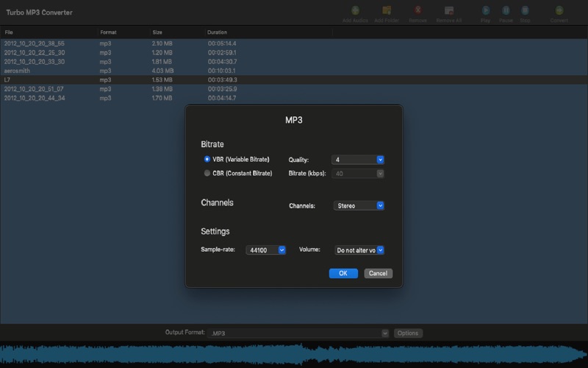Select file 2012_10_20_20_44_34
This screenshot has height=368, width=588.
34,98
